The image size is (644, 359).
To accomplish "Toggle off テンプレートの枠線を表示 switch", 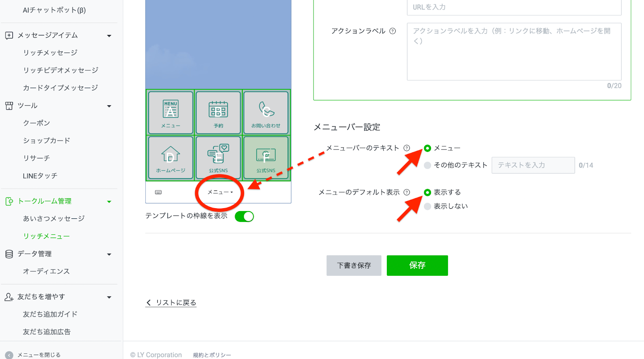I will click(x=244, y=216).
